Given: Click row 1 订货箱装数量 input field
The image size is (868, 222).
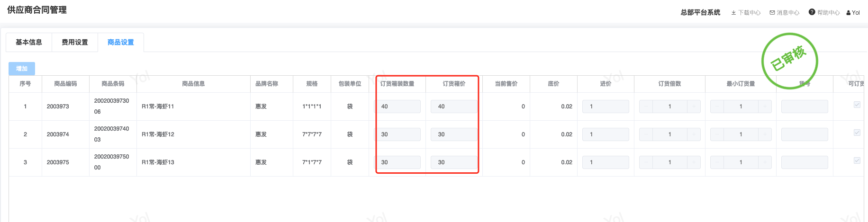Looking at the screenshot, I should [398, 107].
